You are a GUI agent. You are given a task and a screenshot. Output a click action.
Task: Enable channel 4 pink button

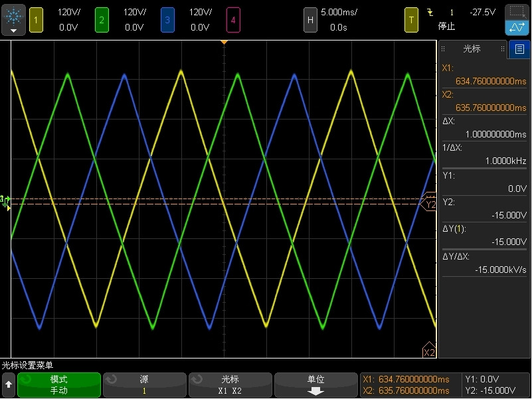pos(233,20)
